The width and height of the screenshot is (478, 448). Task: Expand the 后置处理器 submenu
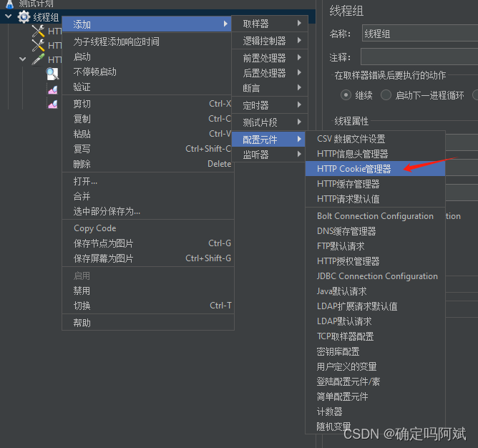[x=270, y=73]
